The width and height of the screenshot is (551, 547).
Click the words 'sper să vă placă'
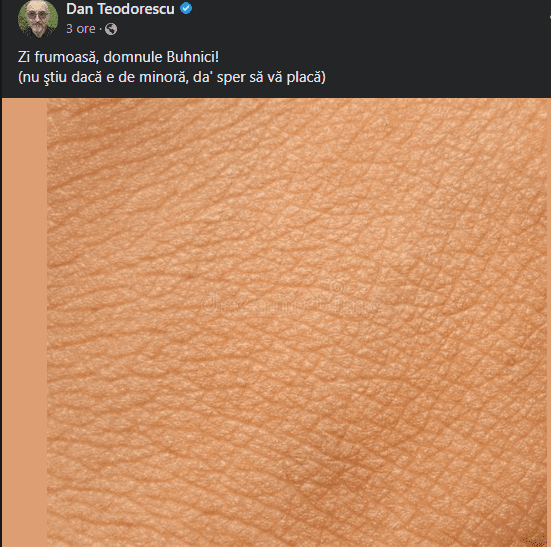269,77
